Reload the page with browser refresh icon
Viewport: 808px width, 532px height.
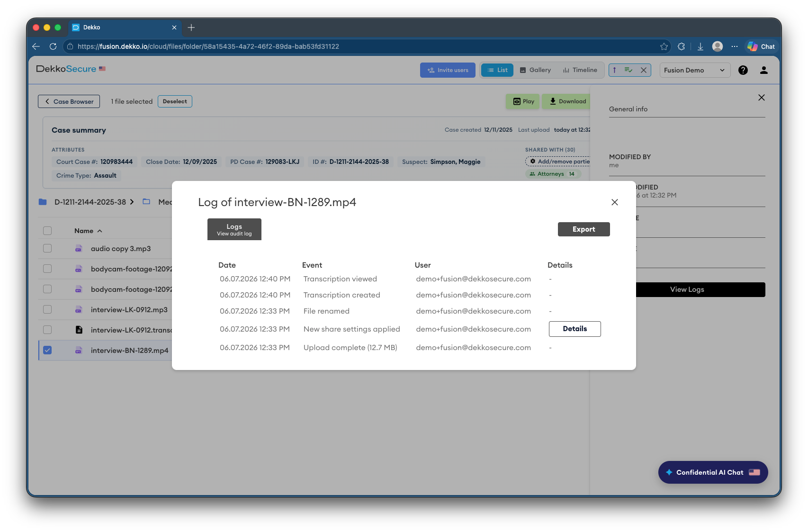(x=53, y=46)
